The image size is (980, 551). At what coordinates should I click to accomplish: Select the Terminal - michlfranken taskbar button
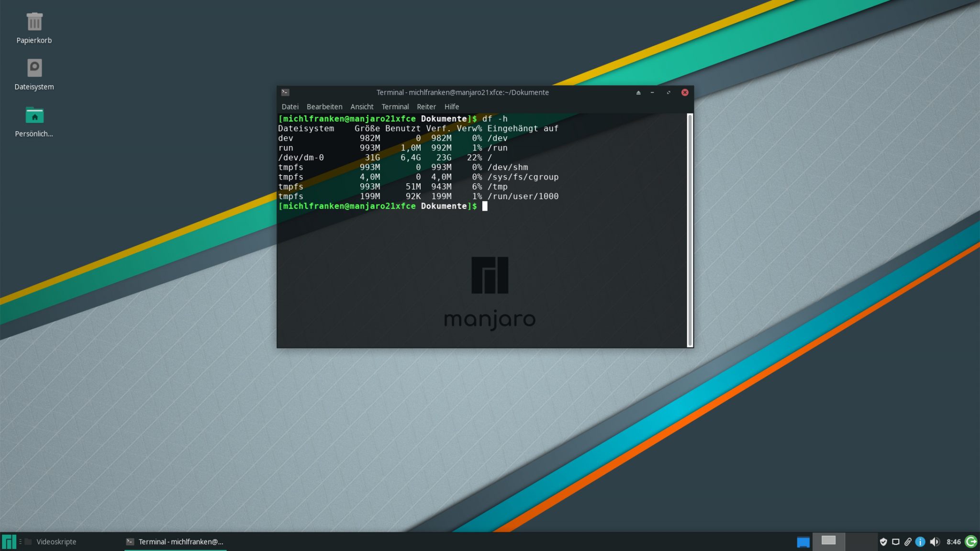pyautogui.click(x=175, y=542)
